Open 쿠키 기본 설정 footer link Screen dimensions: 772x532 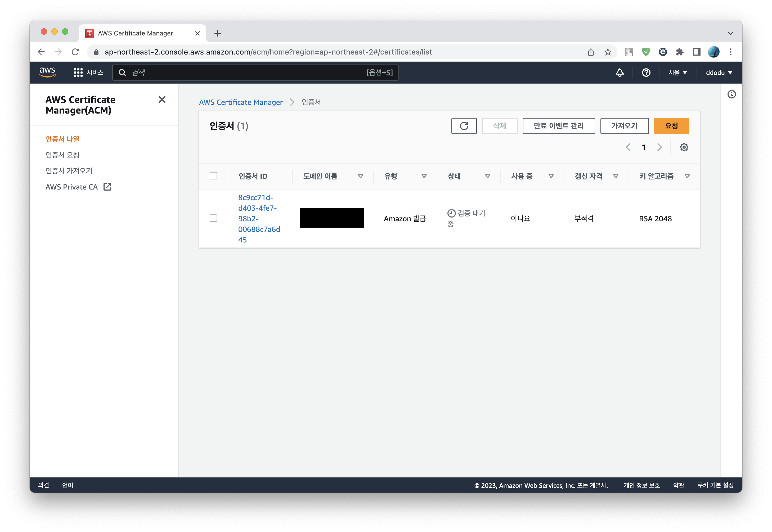pos(715,485)
